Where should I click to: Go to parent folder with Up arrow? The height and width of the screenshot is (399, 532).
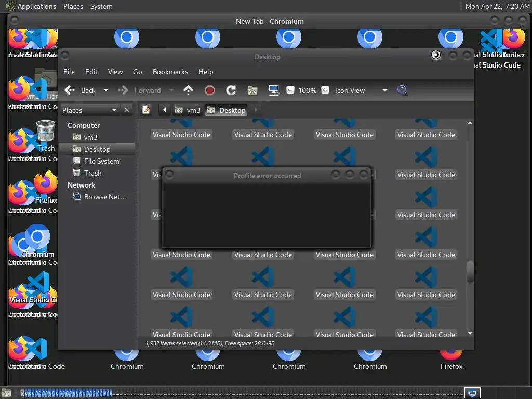click(x=188, y=90)
